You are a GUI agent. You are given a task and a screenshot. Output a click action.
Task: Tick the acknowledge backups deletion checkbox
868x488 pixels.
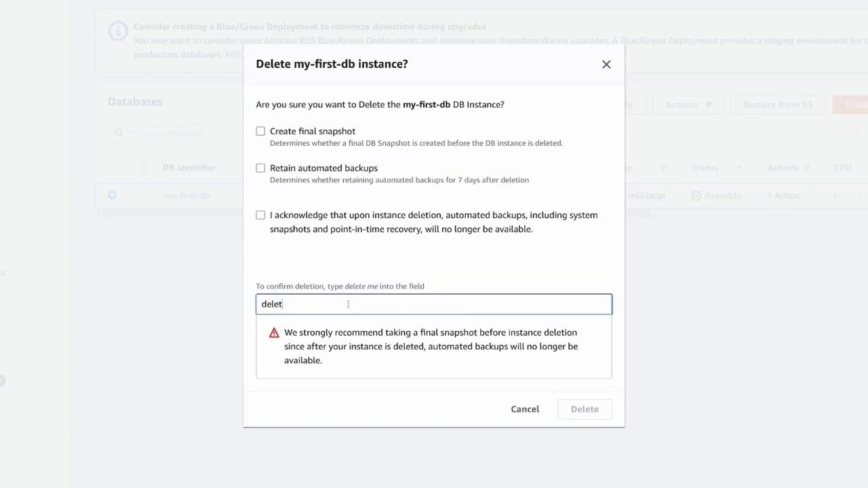(260, 215)
